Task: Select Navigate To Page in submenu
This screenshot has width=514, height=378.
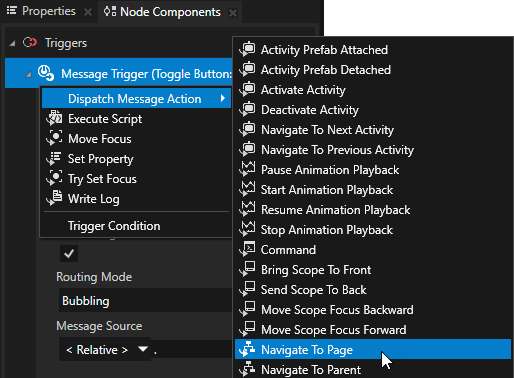Action: (x=373, y=349)
